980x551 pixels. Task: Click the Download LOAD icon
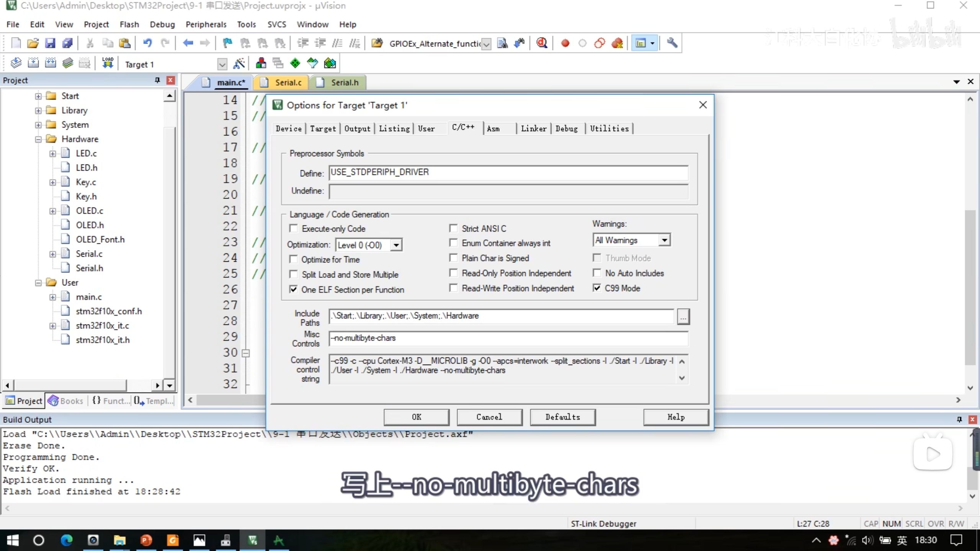108,63
